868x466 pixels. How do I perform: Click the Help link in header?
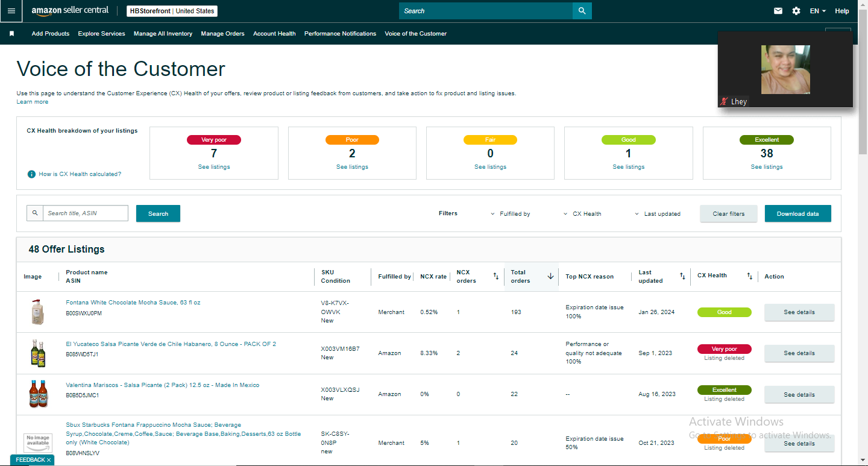coord(842,11)
